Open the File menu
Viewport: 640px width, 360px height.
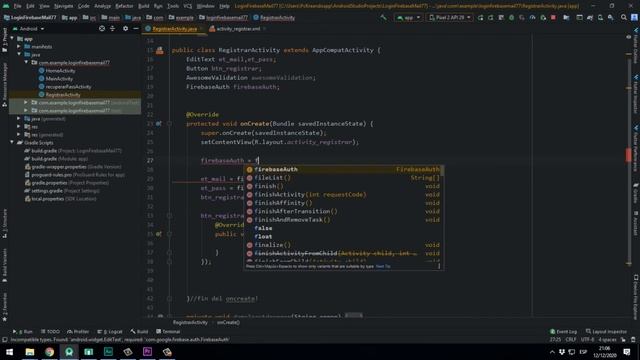(x=17, y=6)
